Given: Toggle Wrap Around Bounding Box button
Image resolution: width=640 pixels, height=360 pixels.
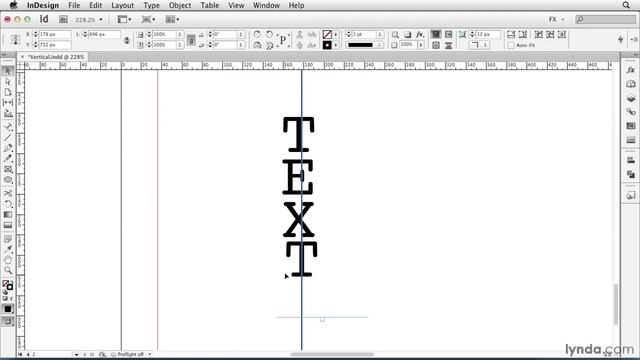Looking at the screenshot, I should (x=448, y=34).
